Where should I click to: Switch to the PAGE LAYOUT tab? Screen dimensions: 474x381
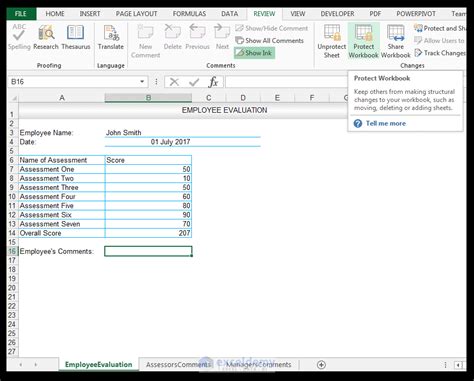(x=136, y=14)
